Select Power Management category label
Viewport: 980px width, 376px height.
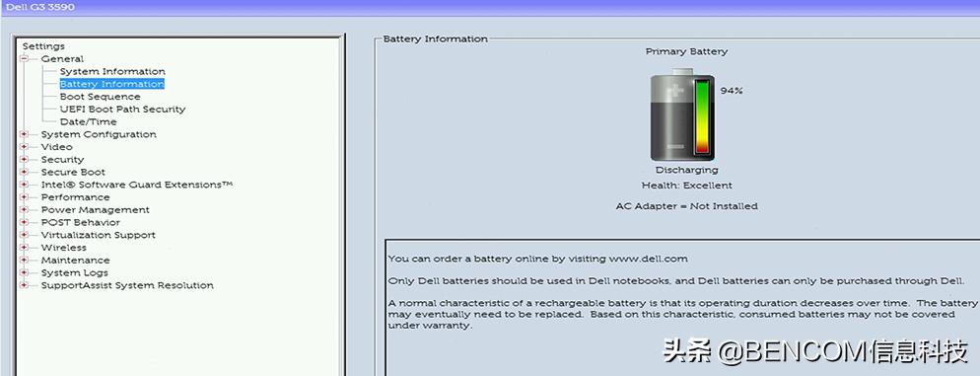(96, 209)
